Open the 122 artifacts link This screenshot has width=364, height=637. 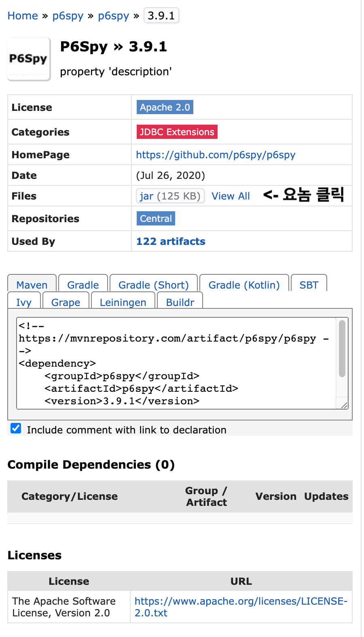coord(171,241)
